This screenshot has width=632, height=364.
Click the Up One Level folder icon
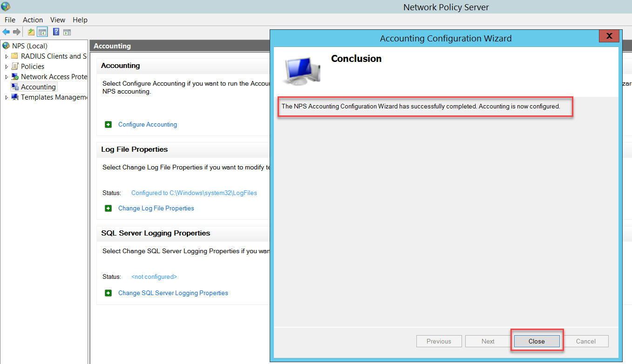pos(31,32)
